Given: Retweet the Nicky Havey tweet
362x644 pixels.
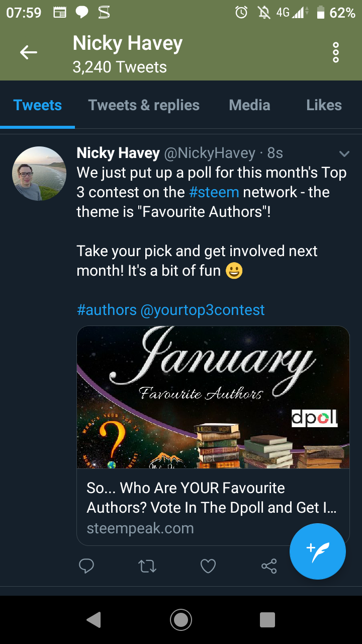Looking at the screenshot, I should (147, 567).
